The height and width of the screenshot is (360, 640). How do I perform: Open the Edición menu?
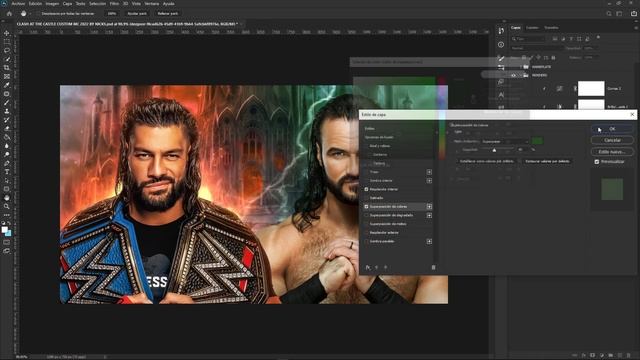pos(35,3)
